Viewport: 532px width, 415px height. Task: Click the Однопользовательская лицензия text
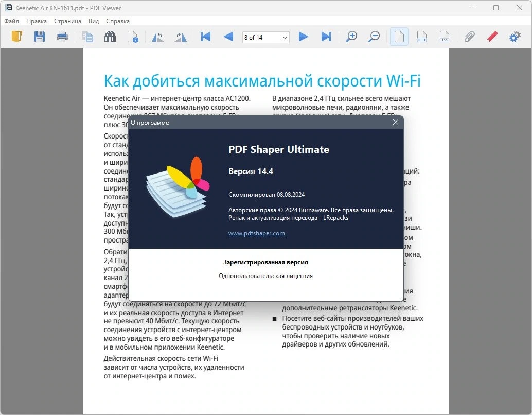tap(265, 276)
